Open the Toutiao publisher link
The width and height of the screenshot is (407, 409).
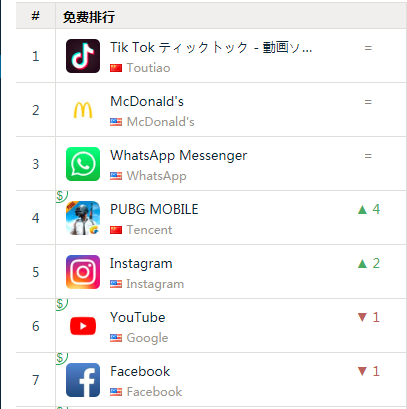[x=148, y=68]
